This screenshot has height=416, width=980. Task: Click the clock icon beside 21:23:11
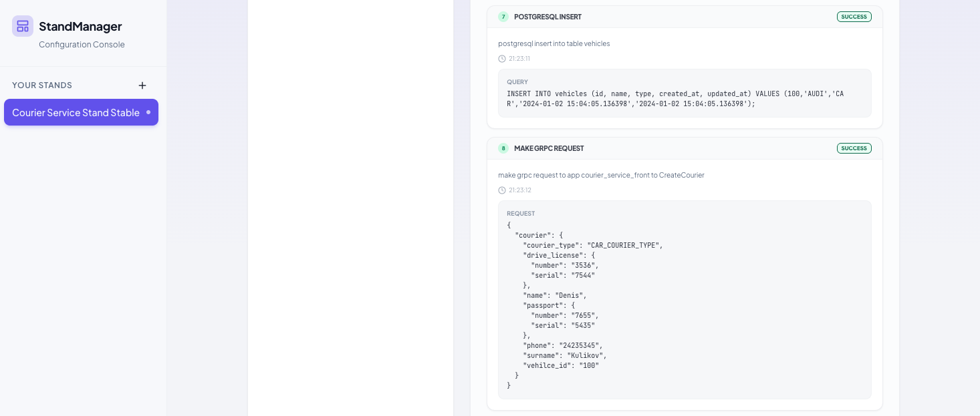(x=502, y=59)
